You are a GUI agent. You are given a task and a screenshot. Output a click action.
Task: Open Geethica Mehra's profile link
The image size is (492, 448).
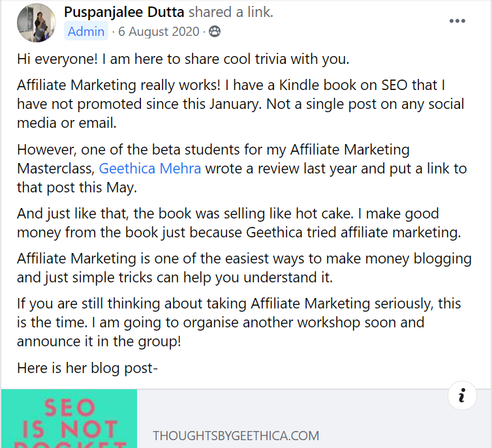coord(150,168)
